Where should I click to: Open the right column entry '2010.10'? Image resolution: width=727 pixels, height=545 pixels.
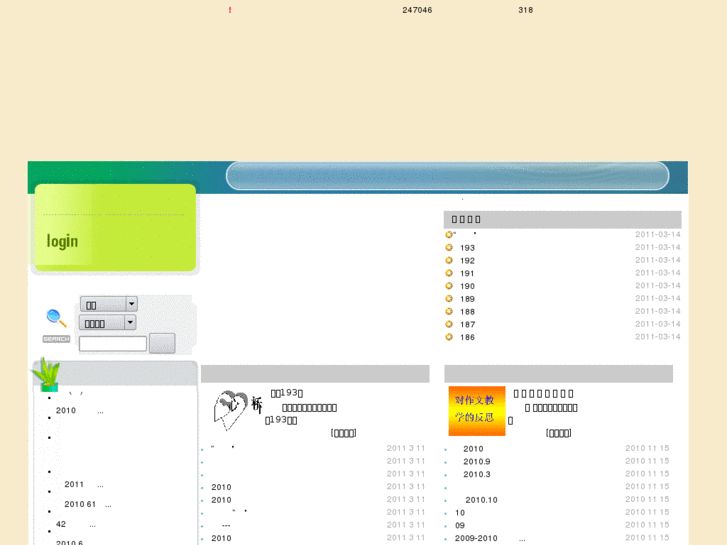point(481,500)
